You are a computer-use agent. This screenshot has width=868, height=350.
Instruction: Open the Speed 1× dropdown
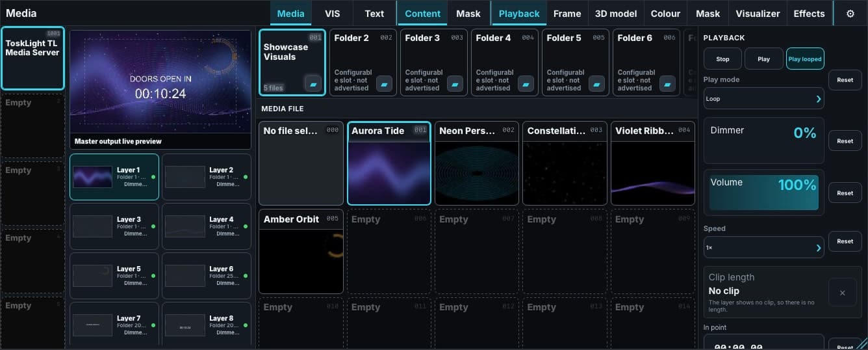[x=764, y=248]
